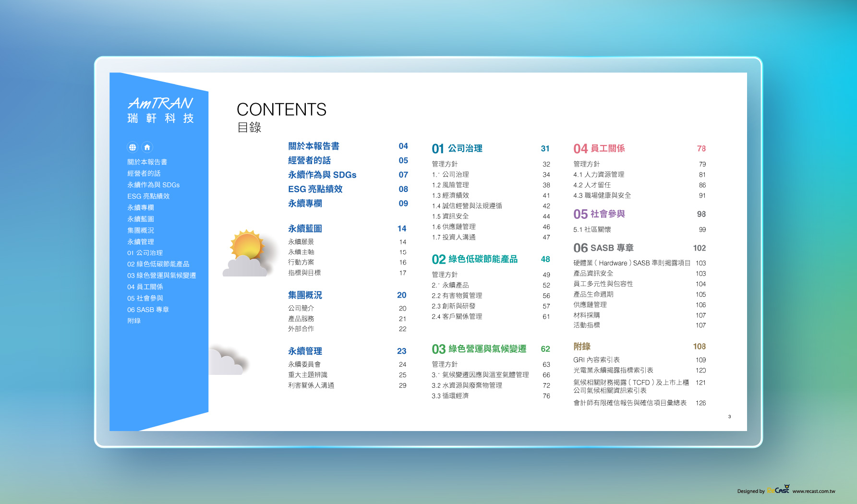Open sidebar link 06 SASB 專章

click(148, 310)
